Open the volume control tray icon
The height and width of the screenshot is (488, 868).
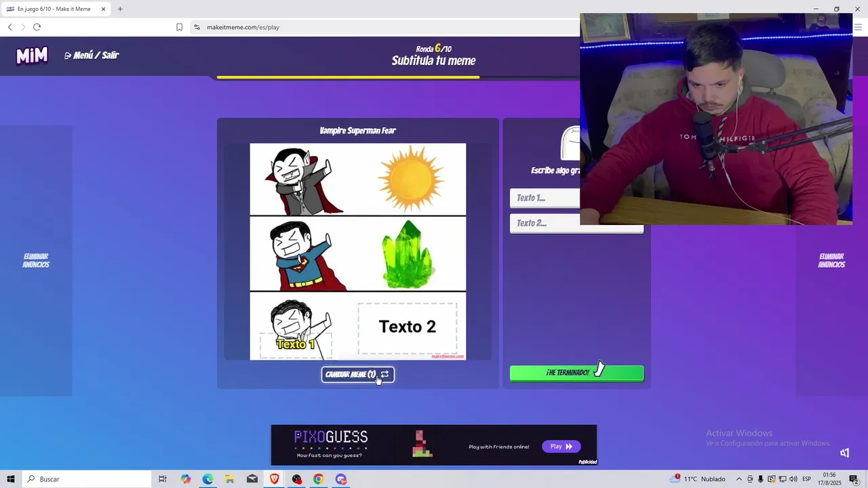793,479
